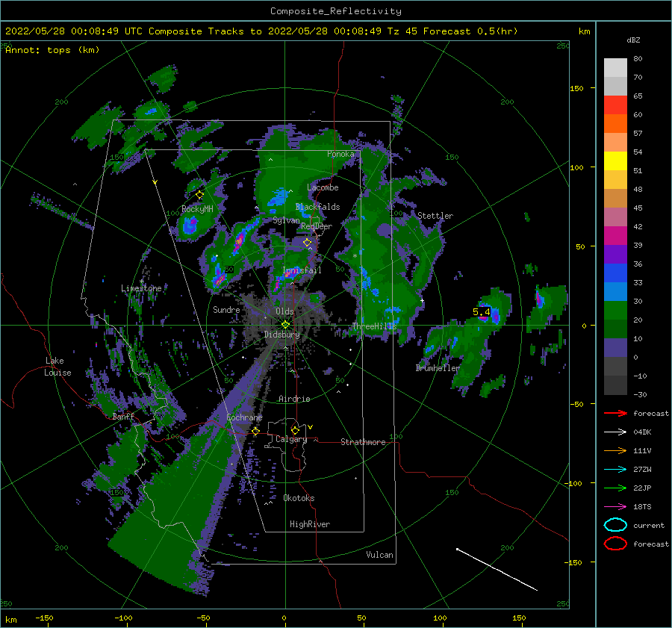Select yellow diamond marker below Cochrane

tap(256, 431)
